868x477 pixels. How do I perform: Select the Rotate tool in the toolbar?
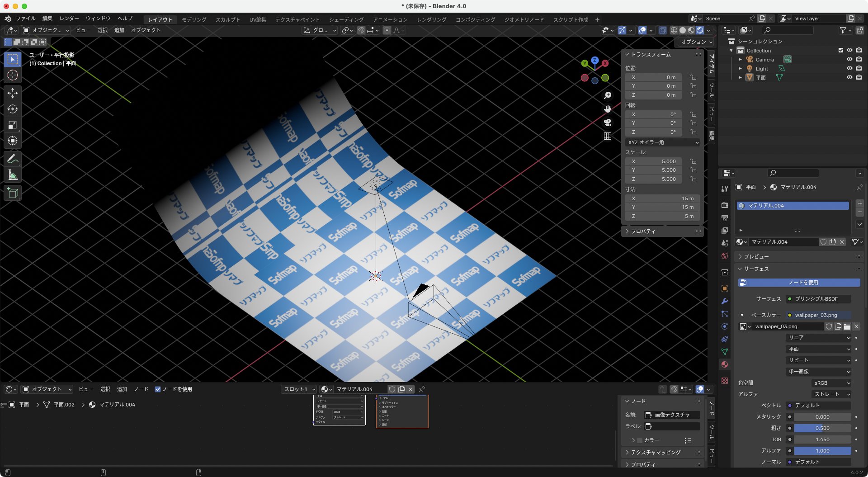coord(13,109)
